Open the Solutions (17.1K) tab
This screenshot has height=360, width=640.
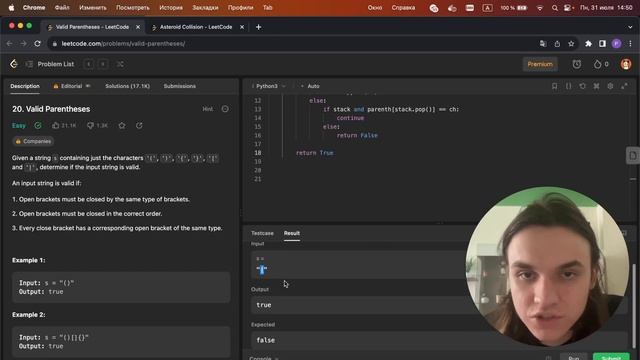coord(127,86)
